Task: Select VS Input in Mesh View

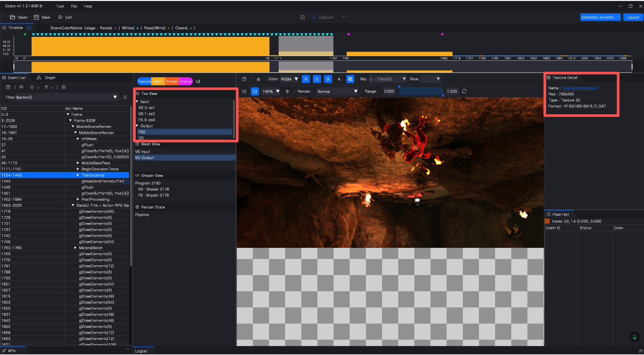Action: (184, 152)
